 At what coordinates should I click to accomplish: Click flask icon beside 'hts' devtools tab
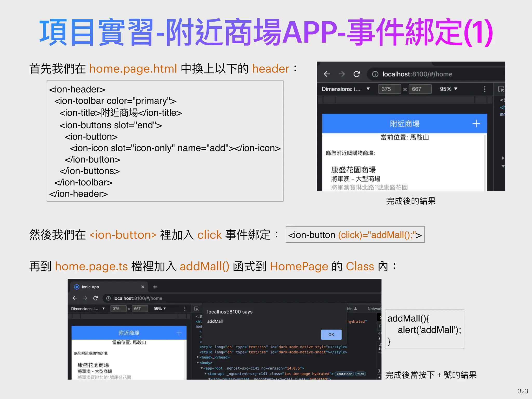(356, 309)
